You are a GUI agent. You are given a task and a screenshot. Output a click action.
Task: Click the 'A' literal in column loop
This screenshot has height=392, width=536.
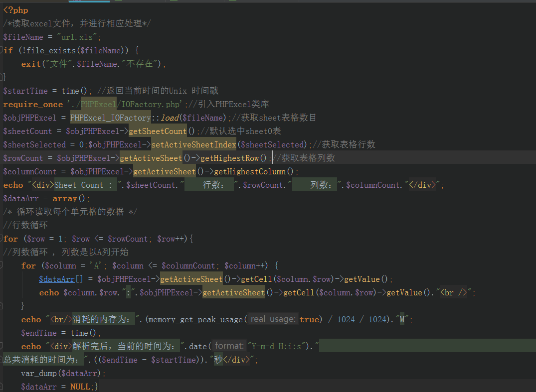95,266
